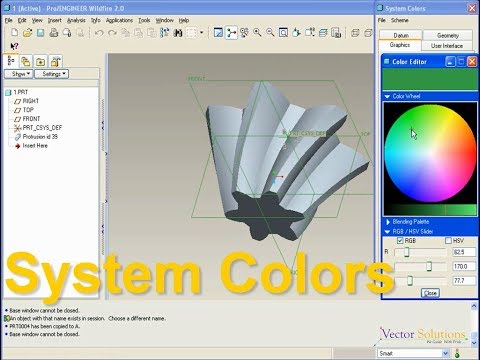The height and width of the screenshot is (360, 480).
Task: Toggle the repaint screen icon
Action: click(x=218, y=33)
